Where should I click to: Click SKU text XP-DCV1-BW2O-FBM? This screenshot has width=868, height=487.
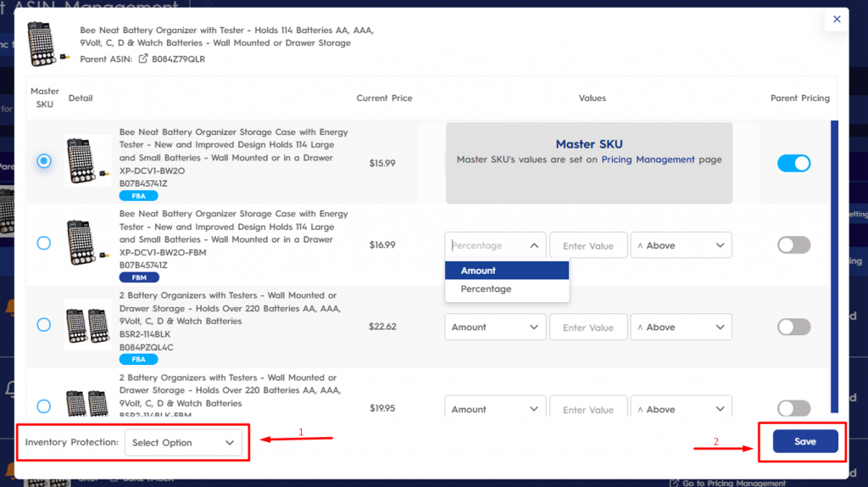(x=163, y=253)
